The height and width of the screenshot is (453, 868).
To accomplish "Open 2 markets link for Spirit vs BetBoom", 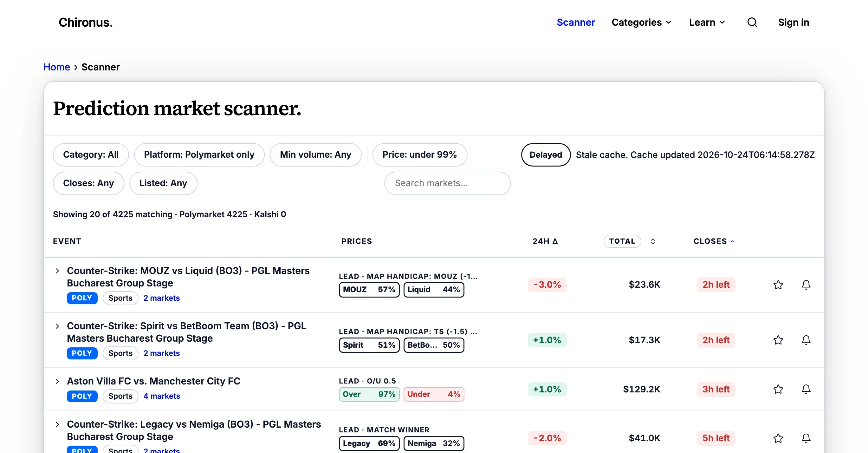I will coord(161,353).
